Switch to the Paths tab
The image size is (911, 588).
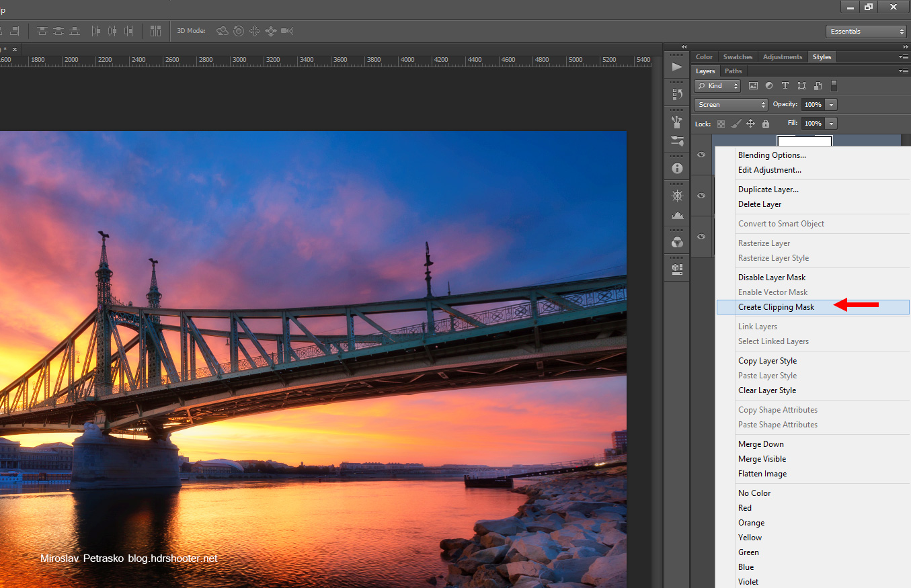(734, 71)
